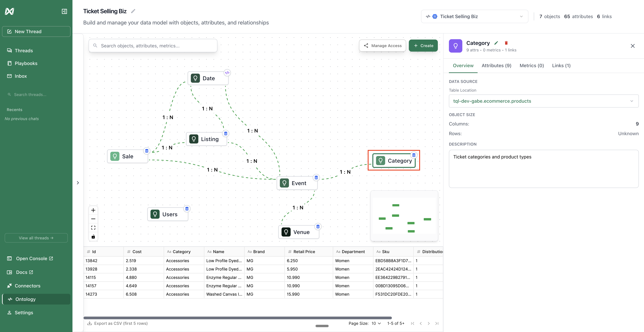This screenshot has height=332, width=644.
Task: Toggle the canvas lock icon
Action: tap(93, 237)
